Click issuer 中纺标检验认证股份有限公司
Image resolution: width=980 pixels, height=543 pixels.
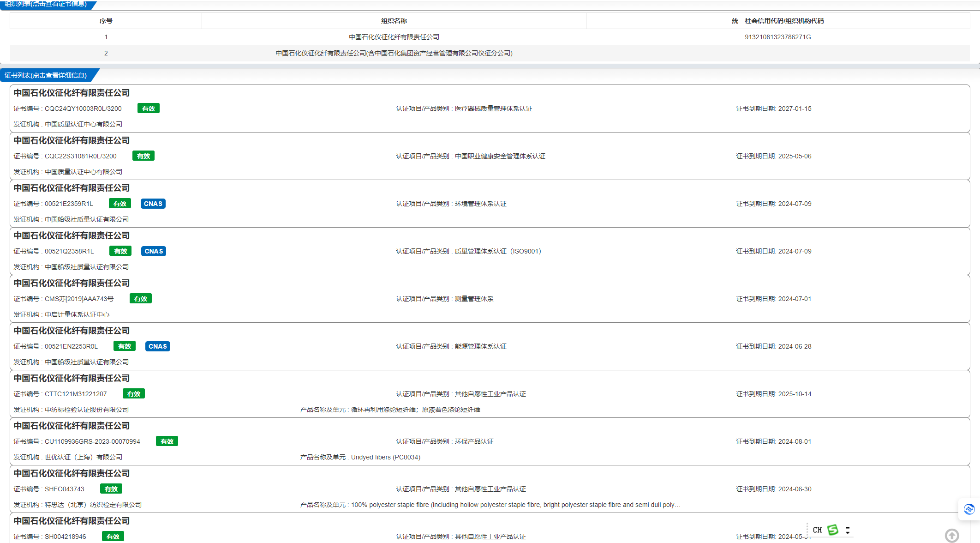[x=87, y=410]
